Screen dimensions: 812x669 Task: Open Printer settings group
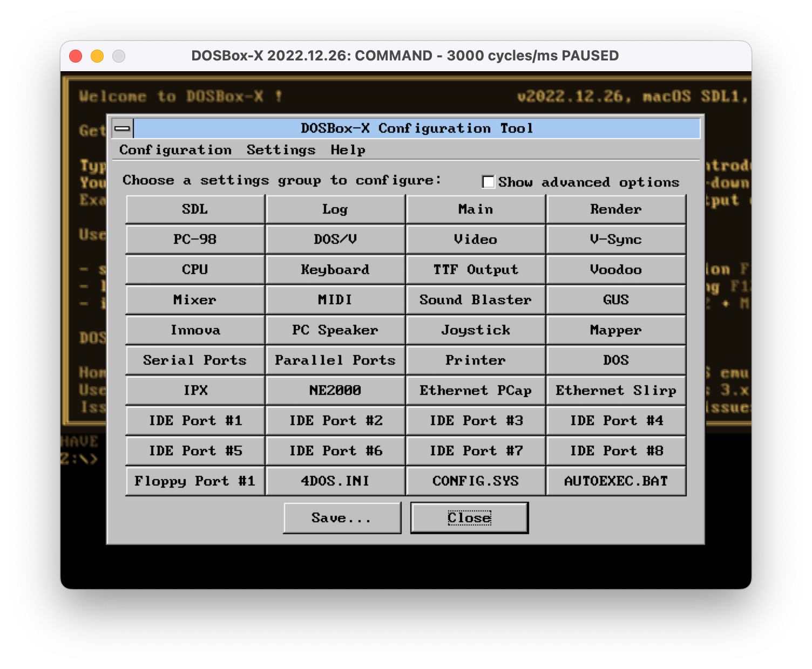pyautogui.click(x=476, y=360)
